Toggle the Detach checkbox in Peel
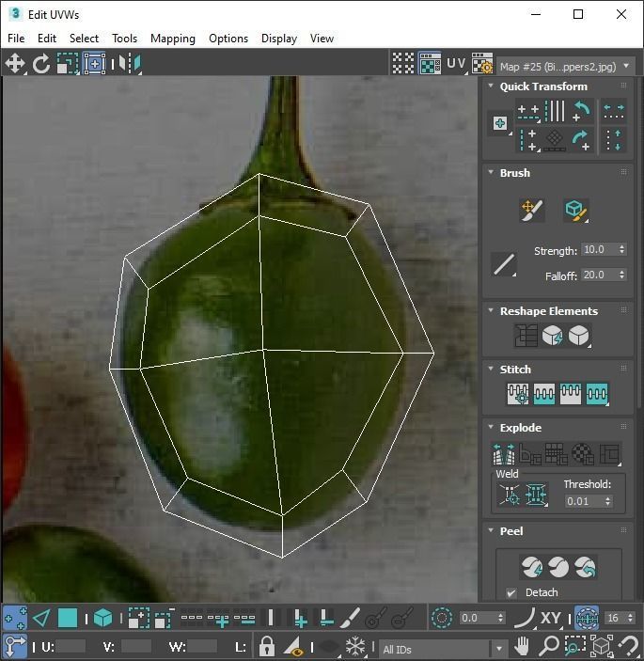The width and height of the screenshot is (644, 661). tap(510, 593)
